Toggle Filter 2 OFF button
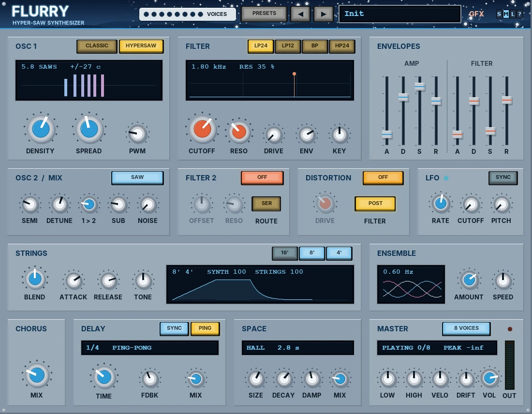 (262, 177)
